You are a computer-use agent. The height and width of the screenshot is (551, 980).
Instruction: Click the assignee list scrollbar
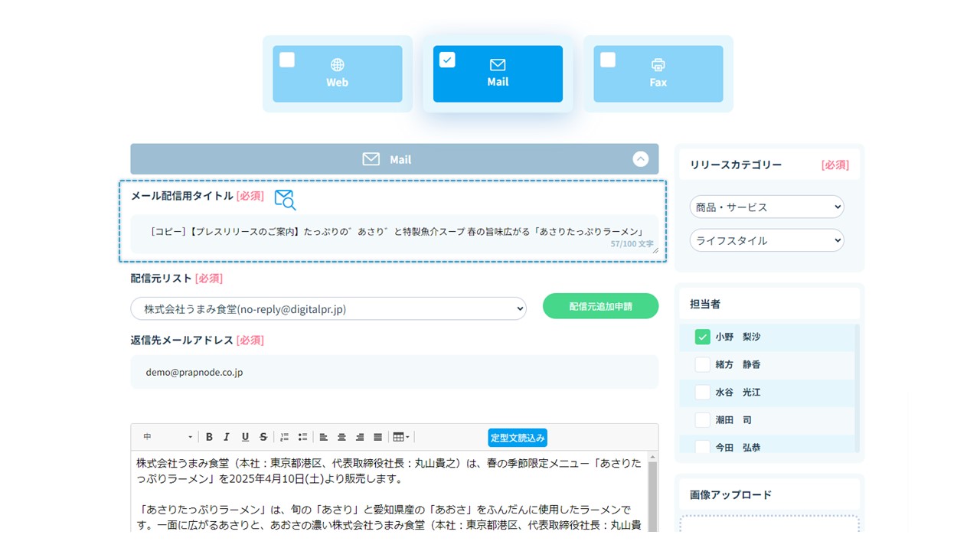point(857,383)
